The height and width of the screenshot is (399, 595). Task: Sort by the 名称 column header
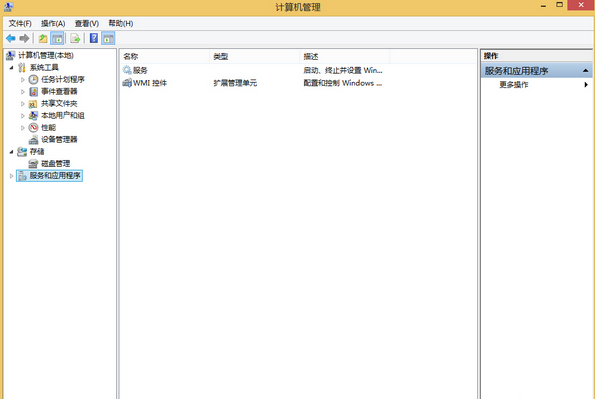[x=165, y=57]
